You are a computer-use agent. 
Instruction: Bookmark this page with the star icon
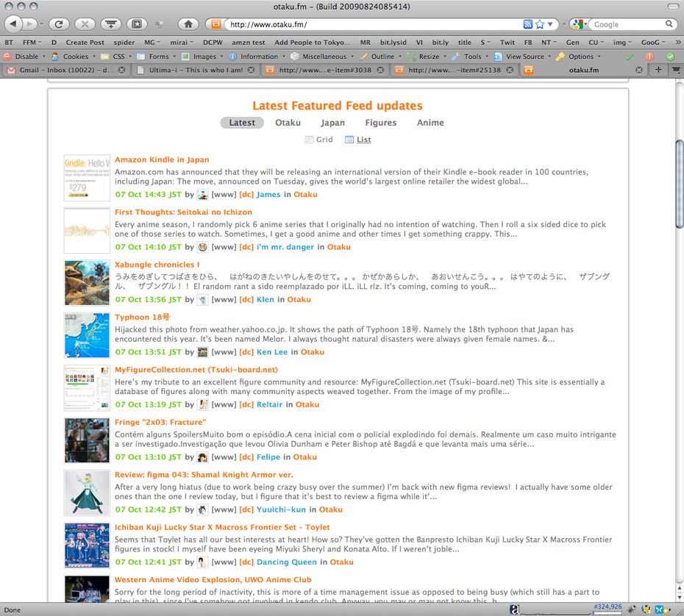click(540, 24)
